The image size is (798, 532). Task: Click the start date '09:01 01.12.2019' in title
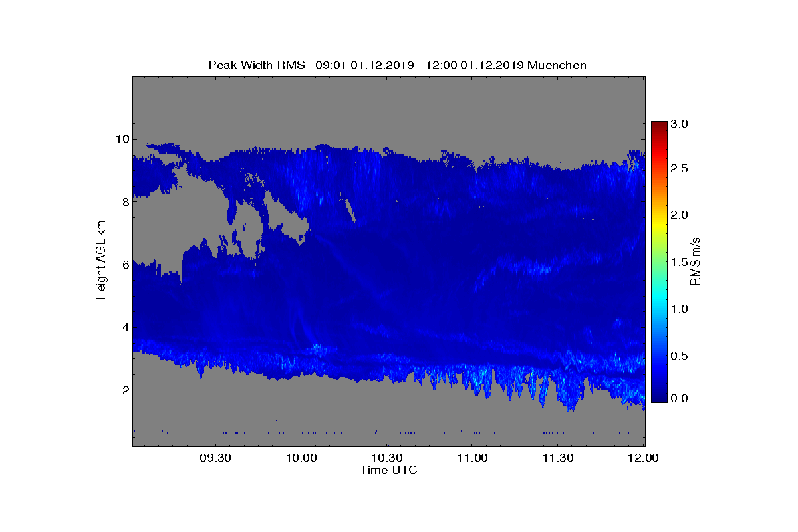[364, 65]
